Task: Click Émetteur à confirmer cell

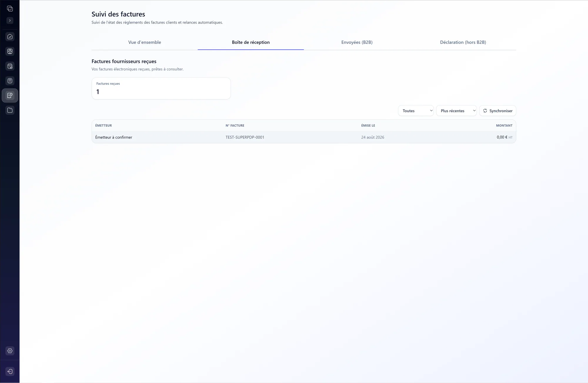Action: tap(114, 137)
